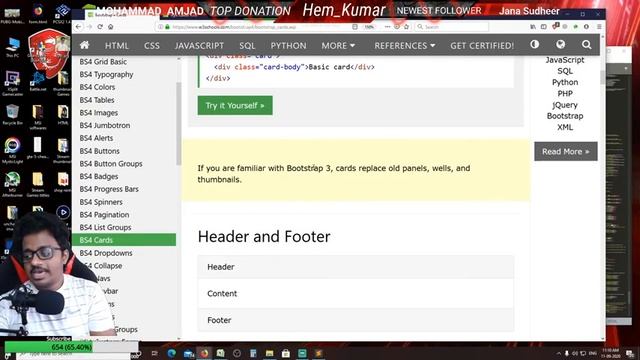Open BS4 Jumbotron in sidebar
This screenshot has width=640, height=360.
pos(105,125)
